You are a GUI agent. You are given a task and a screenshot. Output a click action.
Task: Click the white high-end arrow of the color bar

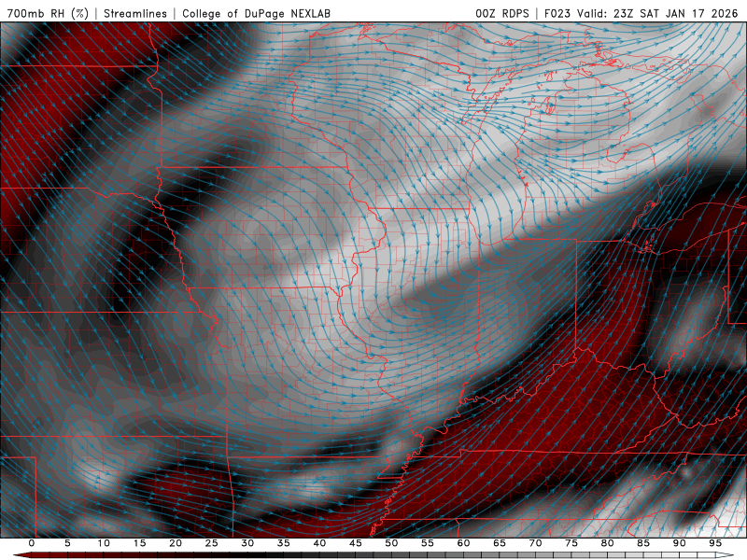[x=725, y=555]
